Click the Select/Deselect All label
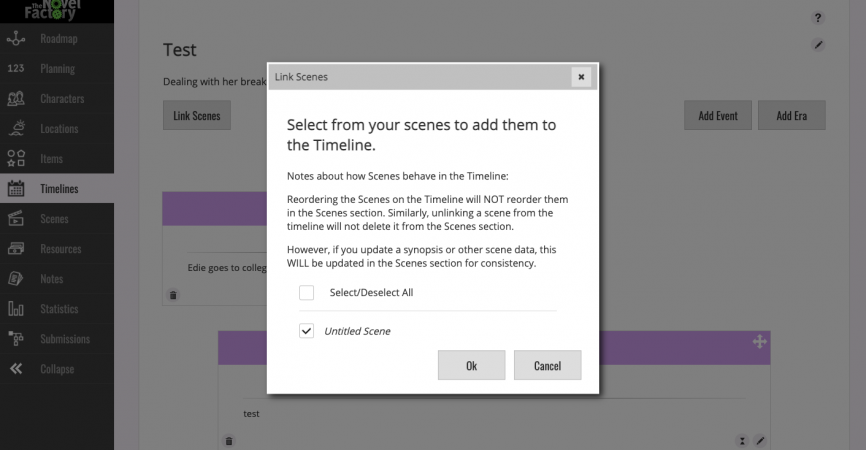Image resolution: width=866 pixels, height=450 pixels. pos(371,293)
